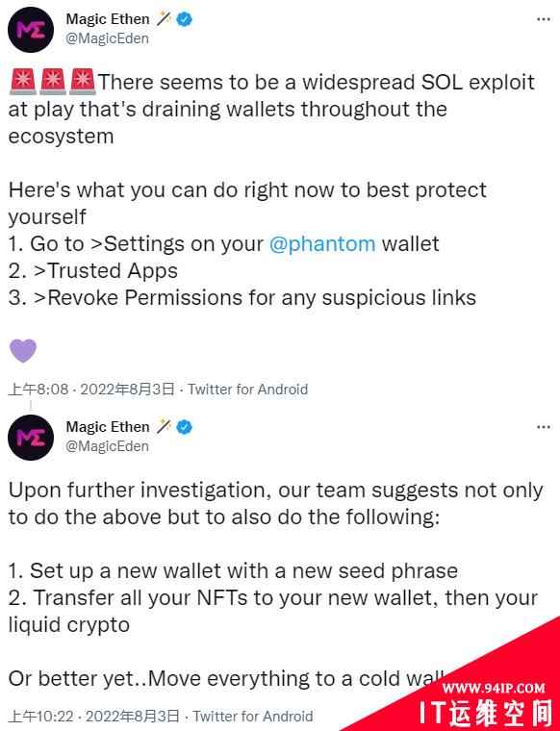Click the purple heart emoji
This screenshot has height=731, width=560.
point(23,350)
